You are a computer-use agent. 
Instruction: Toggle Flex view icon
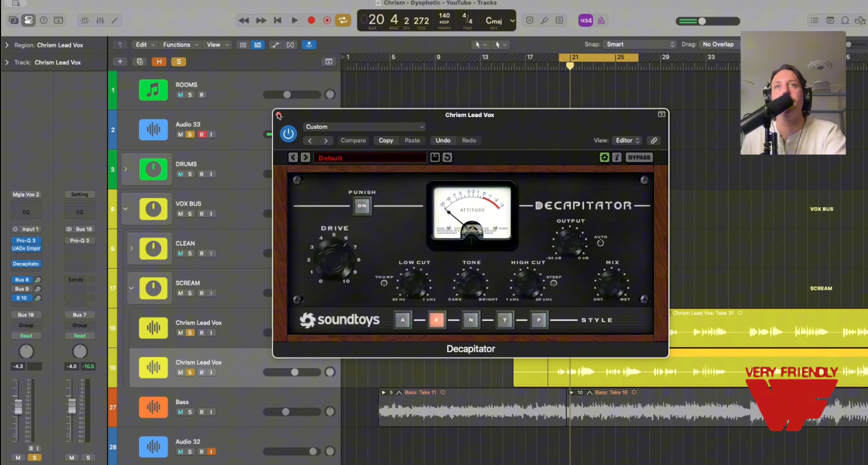290,45
